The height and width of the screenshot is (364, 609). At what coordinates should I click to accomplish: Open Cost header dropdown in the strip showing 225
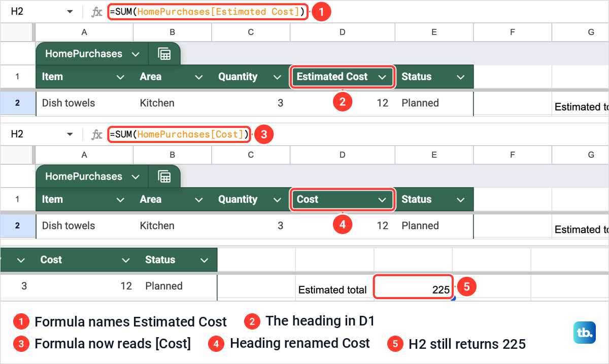tap(126, 260)
